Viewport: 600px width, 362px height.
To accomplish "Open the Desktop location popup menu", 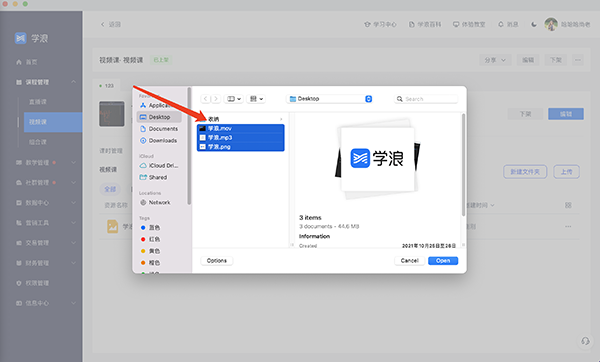I will (x=329, y=99).
